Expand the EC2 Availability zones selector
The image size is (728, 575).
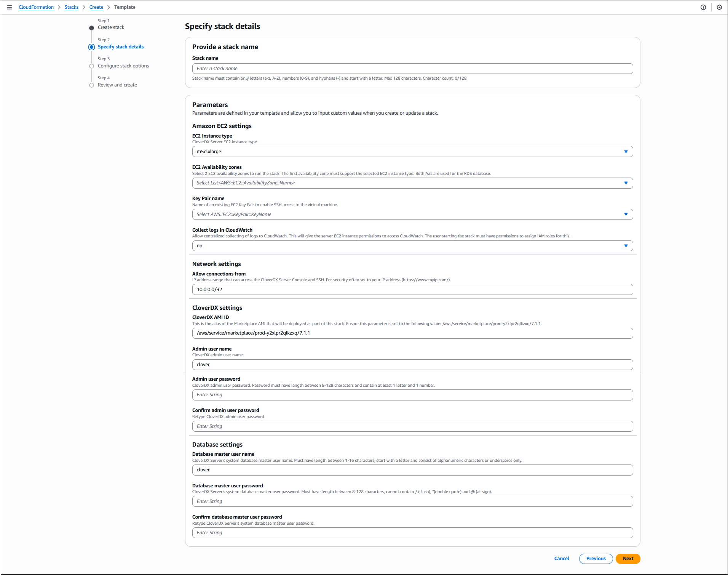tap(412, 183)
